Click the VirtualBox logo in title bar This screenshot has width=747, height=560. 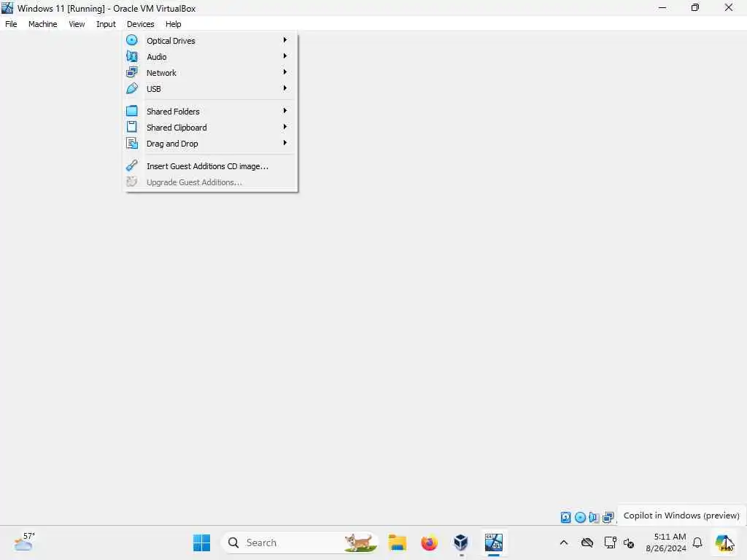(x=7, y=8)
